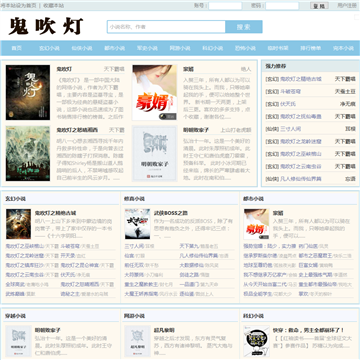
Task: Open the 仙侠小说 navigation tab
Action: point(82,48)
